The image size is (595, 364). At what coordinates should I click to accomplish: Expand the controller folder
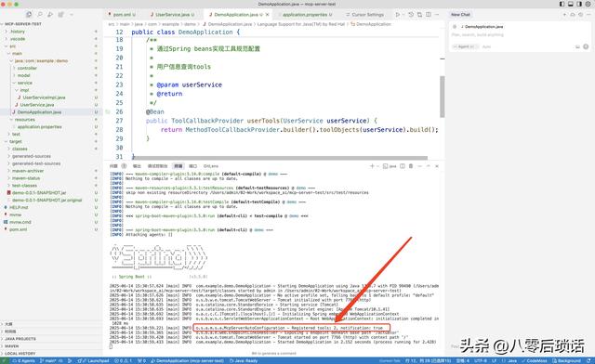pos(27,69)
